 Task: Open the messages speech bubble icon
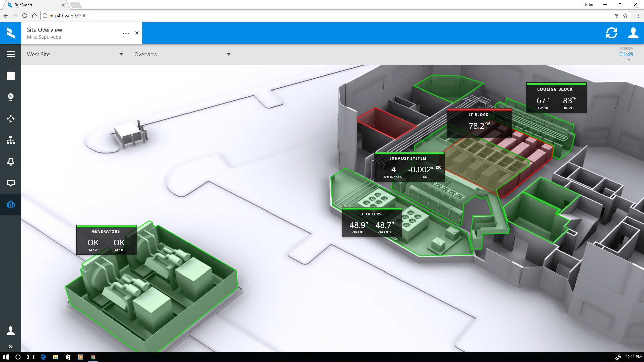11,183
